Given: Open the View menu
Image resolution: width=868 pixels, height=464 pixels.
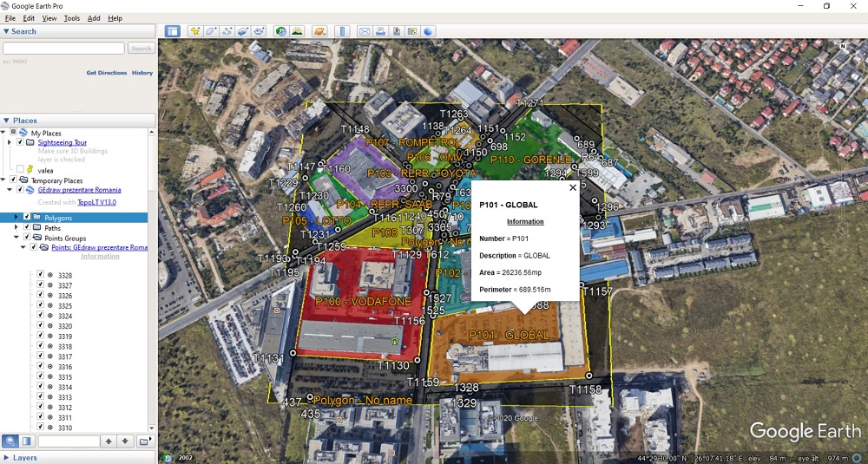Looking at the screenshot, I should pos(49,18).
